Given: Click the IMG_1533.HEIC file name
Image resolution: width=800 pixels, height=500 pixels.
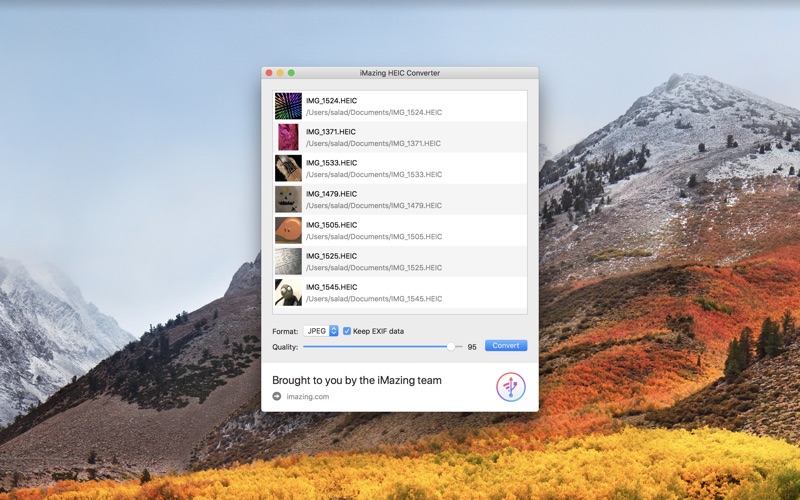Looking at the screenshot, I should [x=332, y=163].
